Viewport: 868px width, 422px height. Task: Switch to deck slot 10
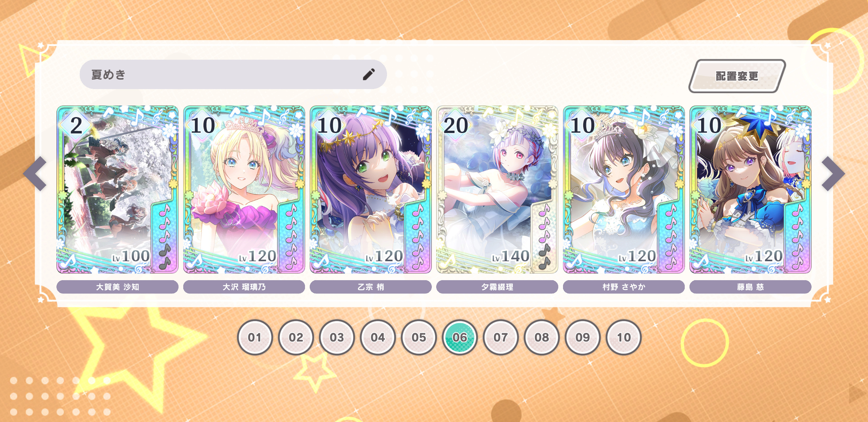(624, 337)
